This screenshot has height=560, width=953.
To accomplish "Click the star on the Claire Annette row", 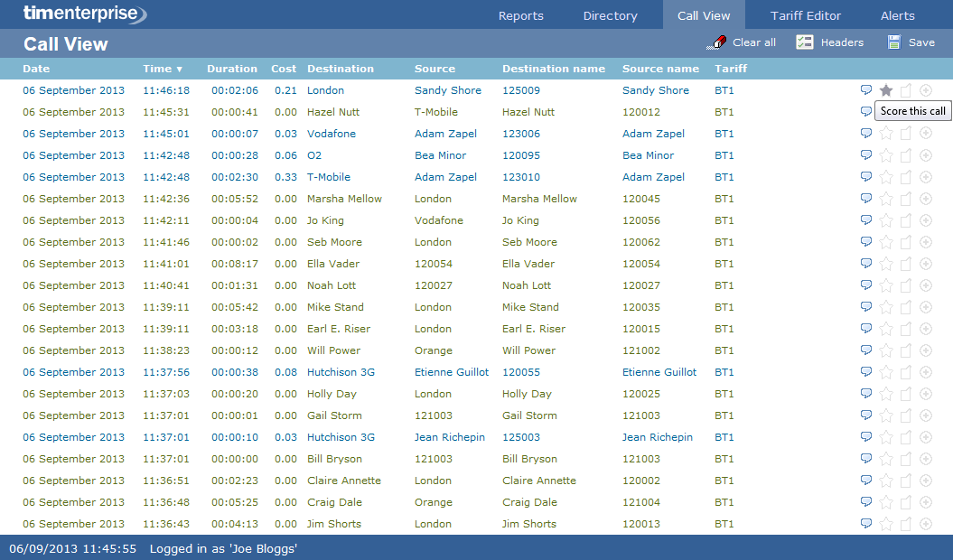I will pyautogui.click(x=886, y=481).
